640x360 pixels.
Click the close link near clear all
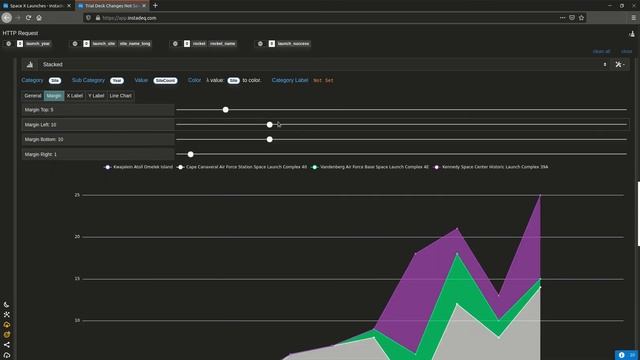coord(627,51)
